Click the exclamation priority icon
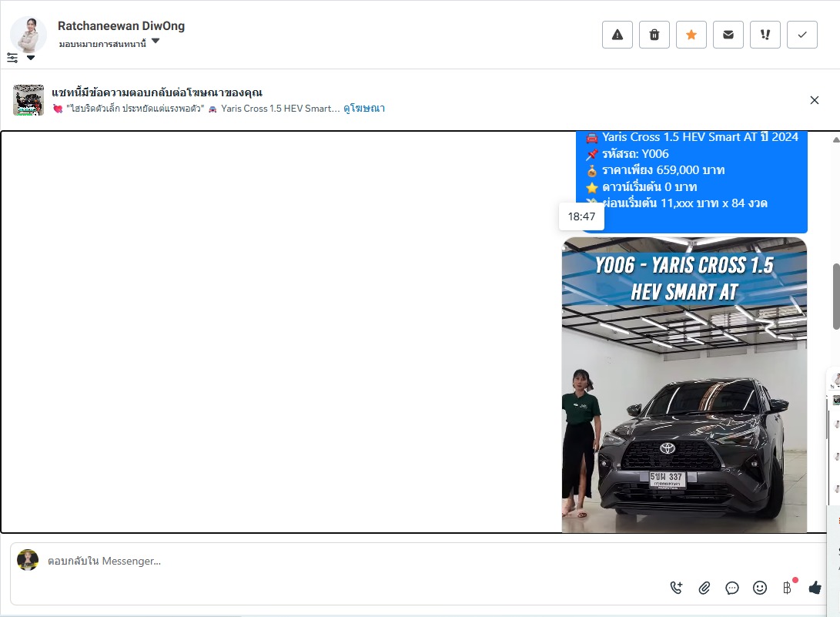The height and width of the screenshot is (617, 840). click(765, 35)
